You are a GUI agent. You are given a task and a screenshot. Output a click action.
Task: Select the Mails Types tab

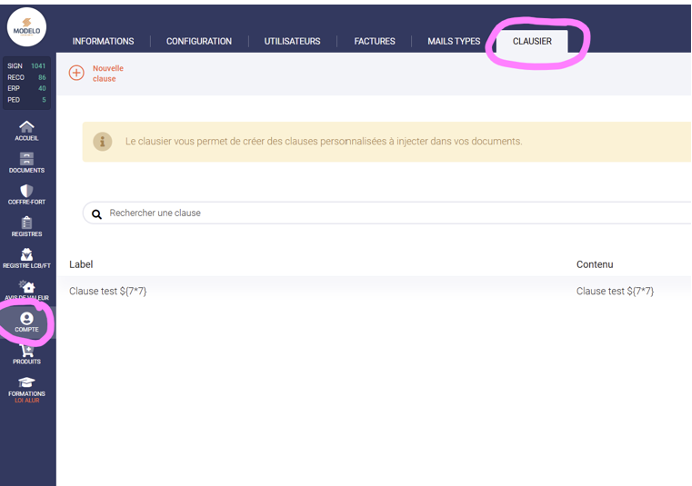coord(454,41)
